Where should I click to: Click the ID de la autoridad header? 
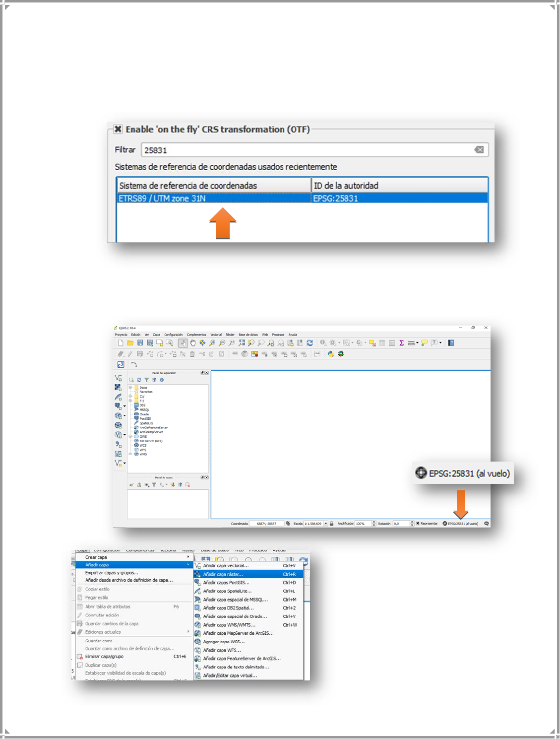point(400,186)
